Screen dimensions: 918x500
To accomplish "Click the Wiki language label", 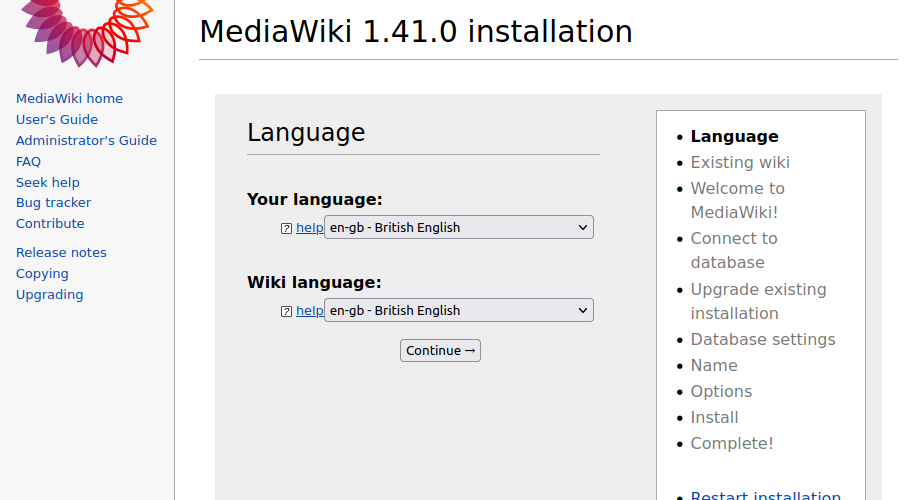I will 314,283.
